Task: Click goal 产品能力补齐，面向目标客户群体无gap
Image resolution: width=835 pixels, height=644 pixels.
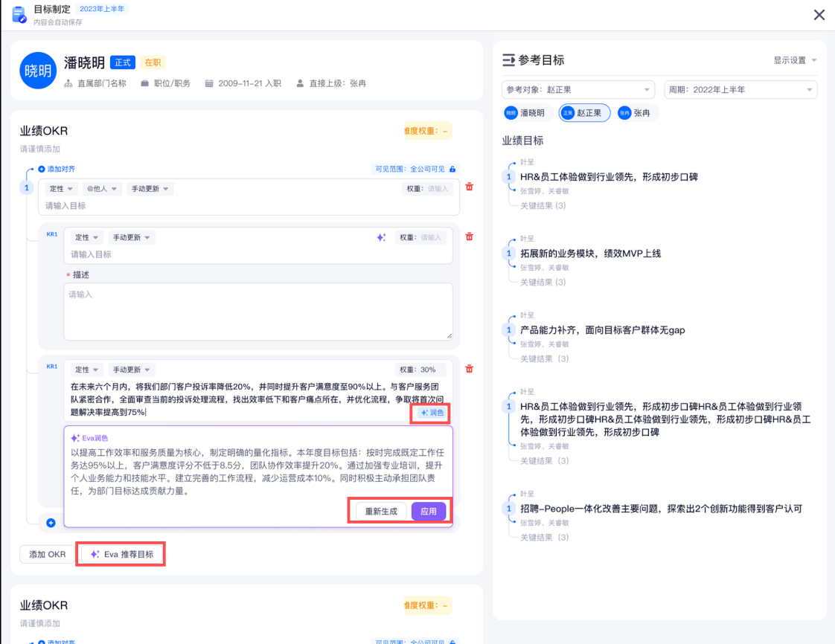Action: [x=602, y=330]
